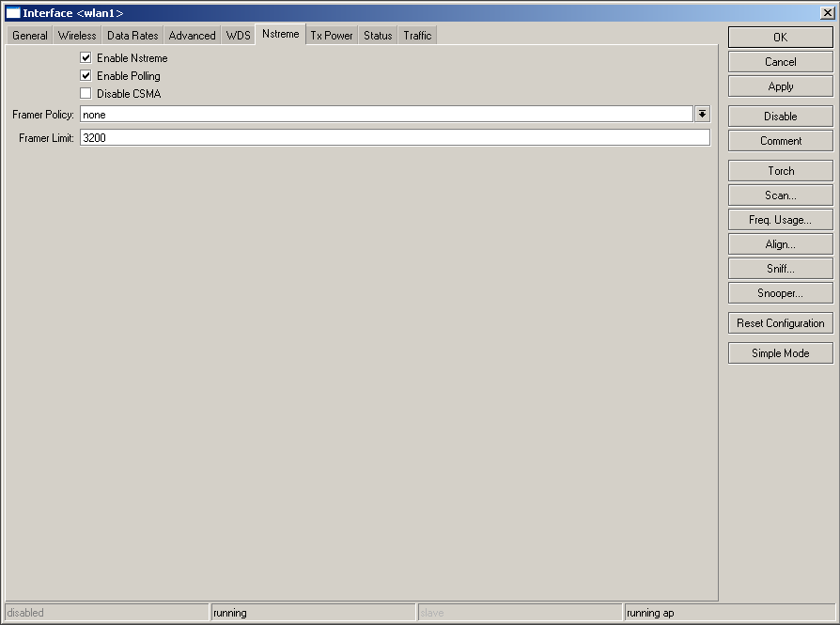Launch the Torch tool
The image size is (840, 625).
pyautogui.click(x=780, y=171)
